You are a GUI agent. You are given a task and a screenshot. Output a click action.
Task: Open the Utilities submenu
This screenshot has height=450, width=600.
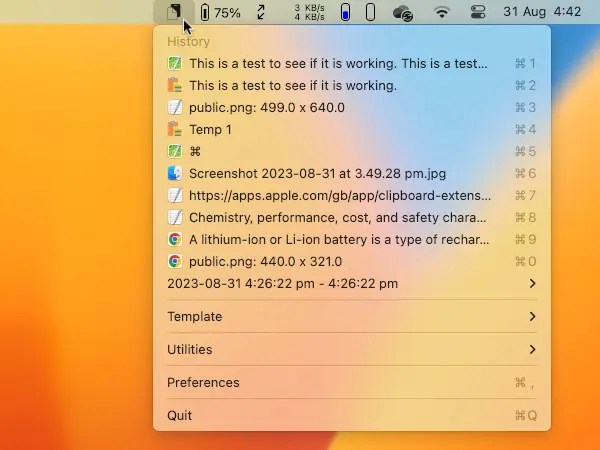coord(352,349)
